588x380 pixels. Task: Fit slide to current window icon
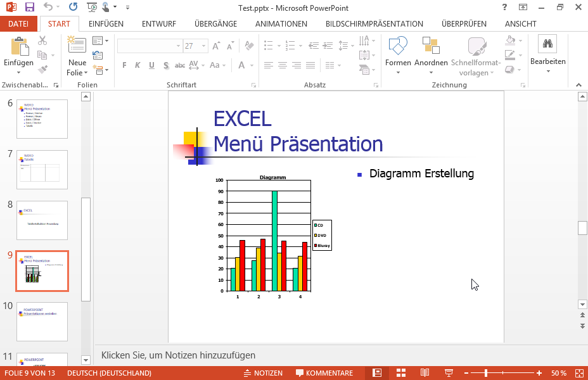point(579,373)
